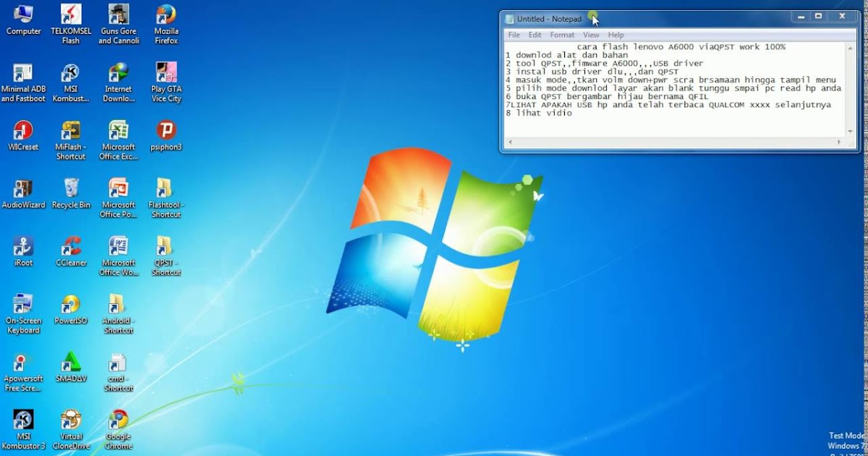
Task: Click the Notepad title bar icon
Action: [x=509, y=19]
